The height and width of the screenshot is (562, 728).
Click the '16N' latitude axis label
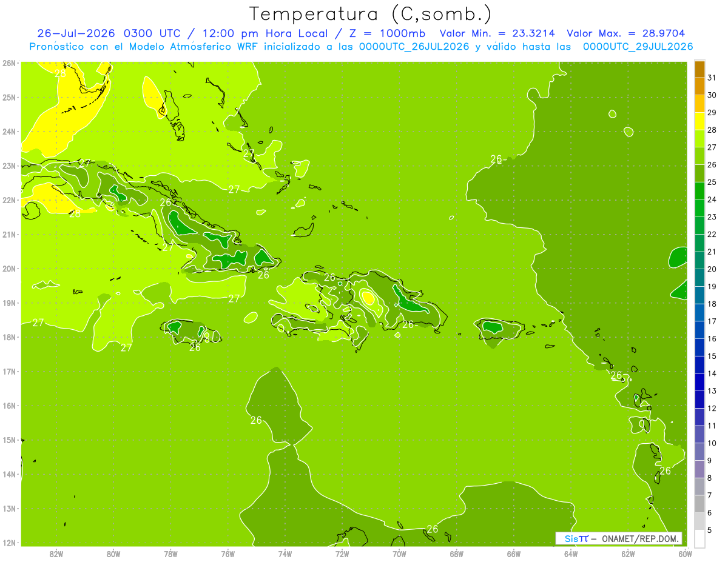9,406
